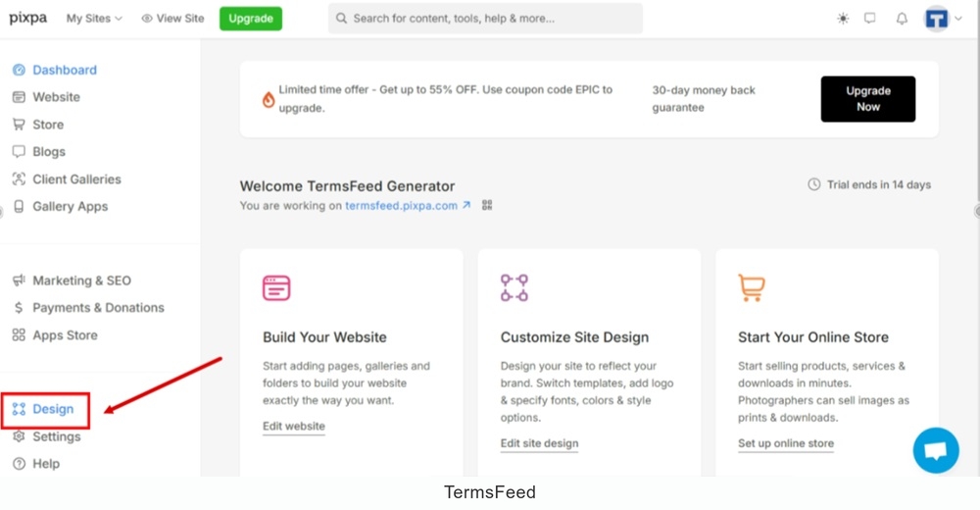The image size is (980, 510).
Task: Click Trial ends in 14 days text
Action: [x=879, y=184]
